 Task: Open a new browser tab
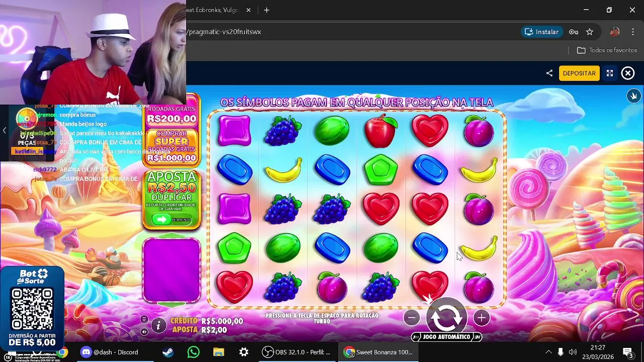click(267, 10)
